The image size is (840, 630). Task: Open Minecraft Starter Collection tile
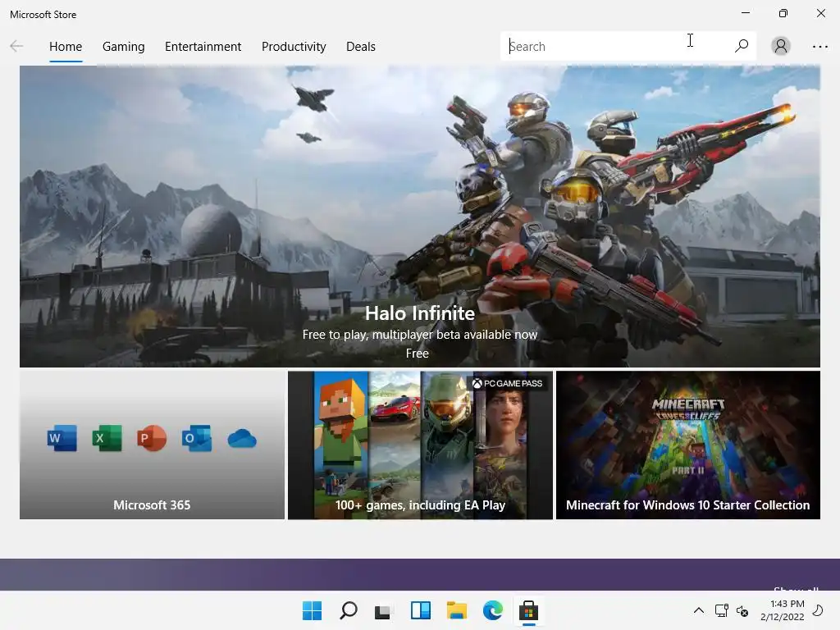point(688,445)
